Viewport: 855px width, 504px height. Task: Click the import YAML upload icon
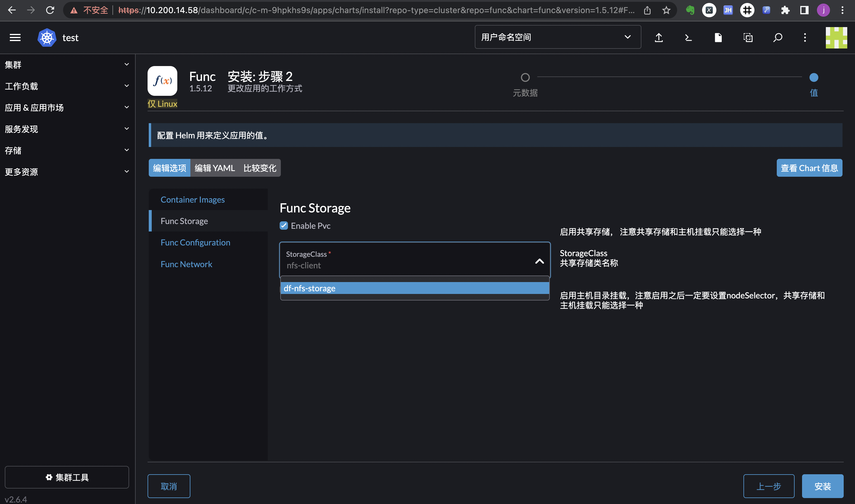[x=659, y=37]
